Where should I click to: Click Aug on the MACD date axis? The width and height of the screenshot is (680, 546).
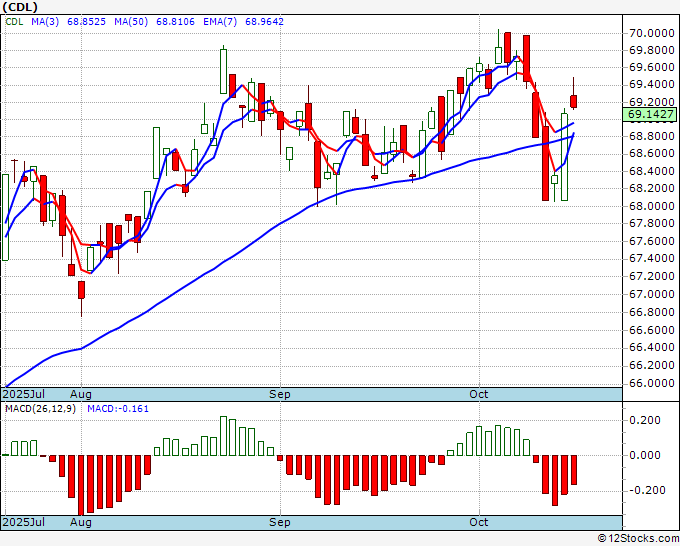click(x=81, y=522)
